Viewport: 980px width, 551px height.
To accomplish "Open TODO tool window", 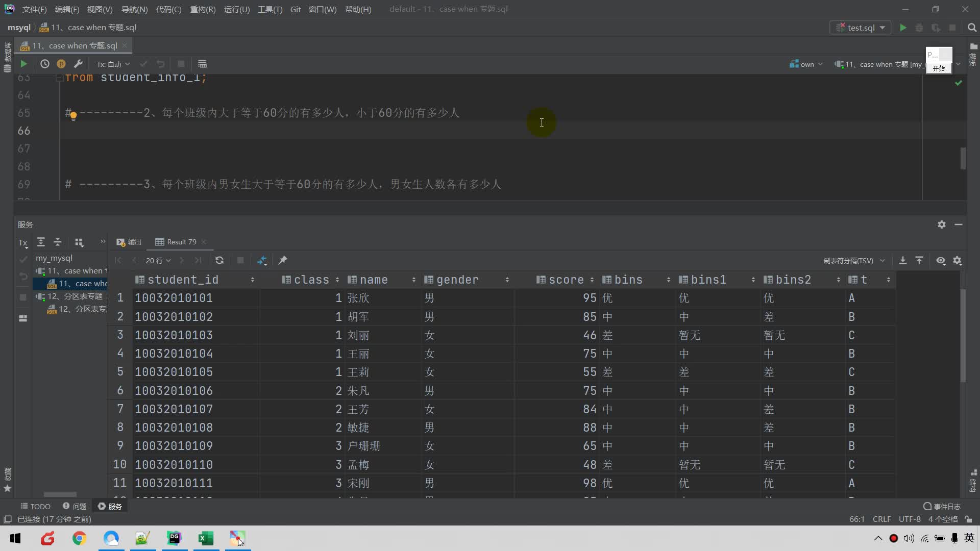I will click(35, 506).
